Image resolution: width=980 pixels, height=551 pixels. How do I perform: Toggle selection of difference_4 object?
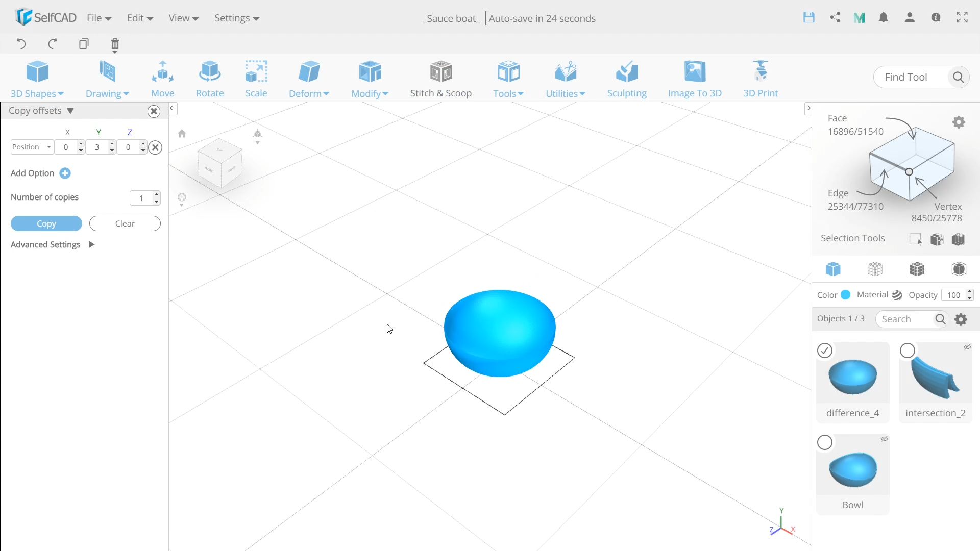(825, 350)
